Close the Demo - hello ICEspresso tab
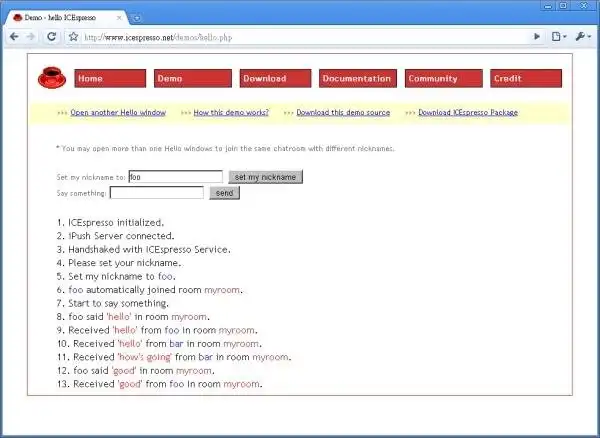 [119, 18]
